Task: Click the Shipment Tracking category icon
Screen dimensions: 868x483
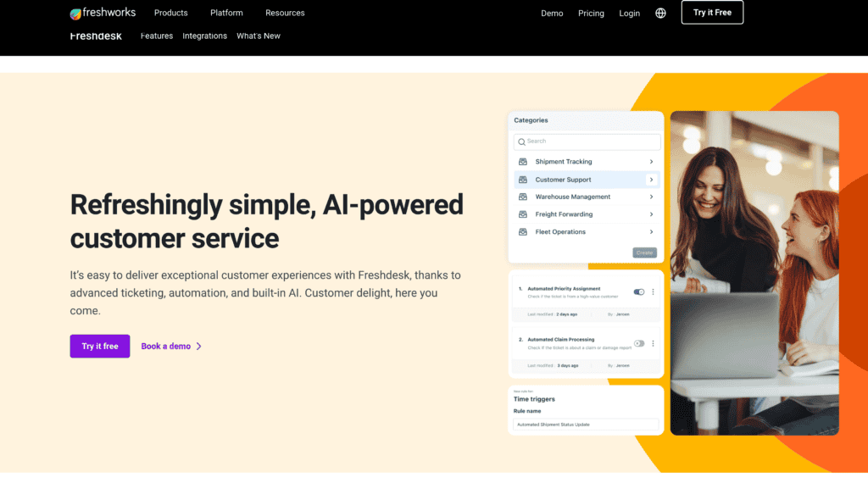Action: (522, 162)
